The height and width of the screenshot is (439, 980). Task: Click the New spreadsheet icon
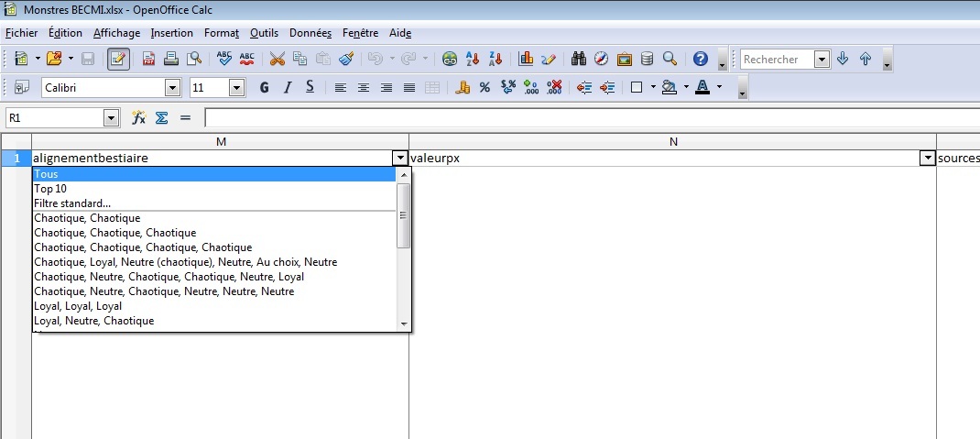click(21, 59)
